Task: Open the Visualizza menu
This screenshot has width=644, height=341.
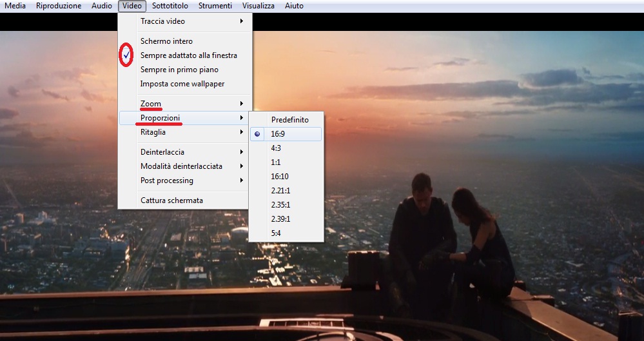Action: pos(258,6)
